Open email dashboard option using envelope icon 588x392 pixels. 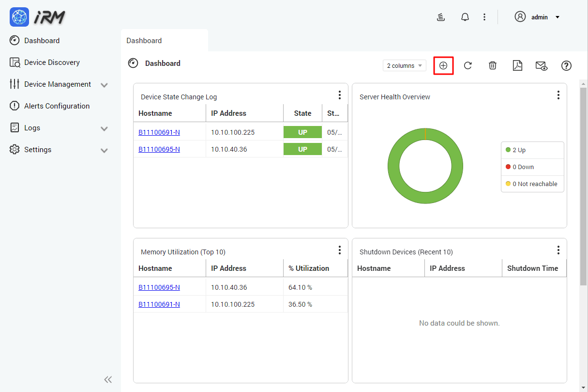542,65
